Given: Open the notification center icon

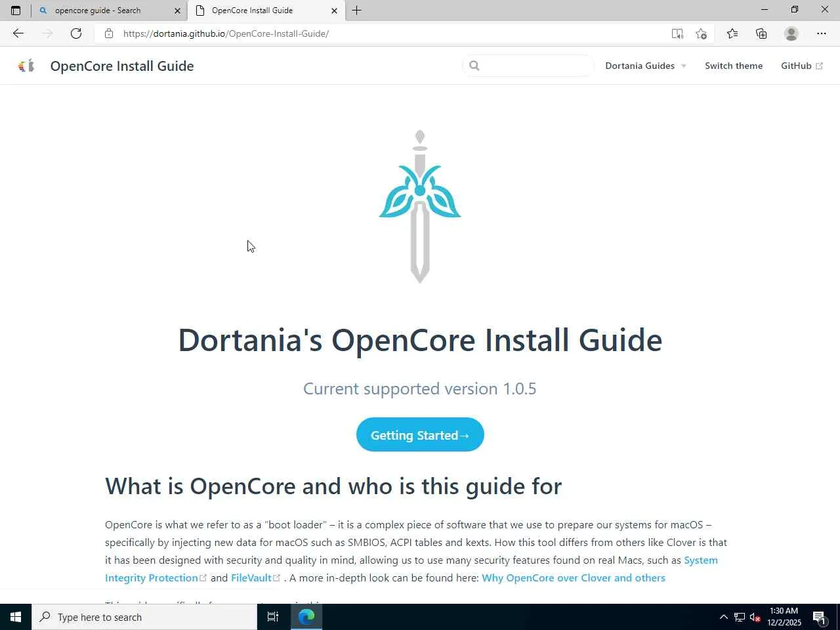Looking at the screenshot, I should pyautogui.click(x=820, y=617).
